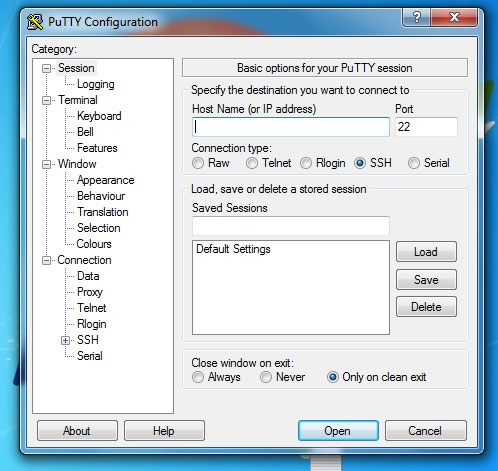The width and height of the screenshot is (498, 471).
Task: Click the PuTTY icon in title bar
Action: (35, 22)
